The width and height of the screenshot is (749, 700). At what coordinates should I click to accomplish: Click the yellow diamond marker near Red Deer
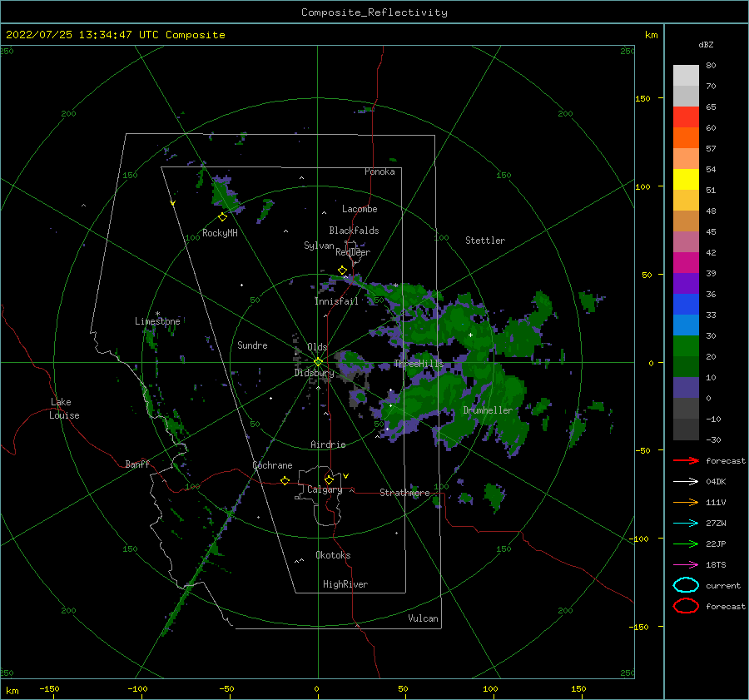click(x=342, y=271)
